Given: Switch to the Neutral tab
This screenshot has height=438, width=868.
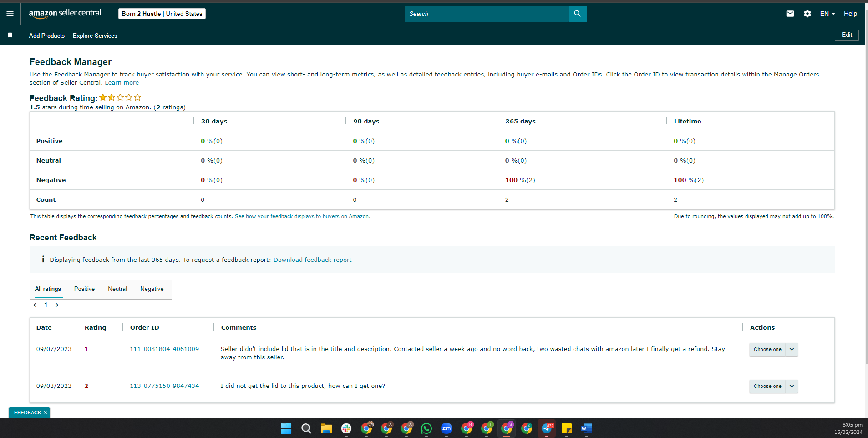Looking at the screenshot, I should (117, 289).
